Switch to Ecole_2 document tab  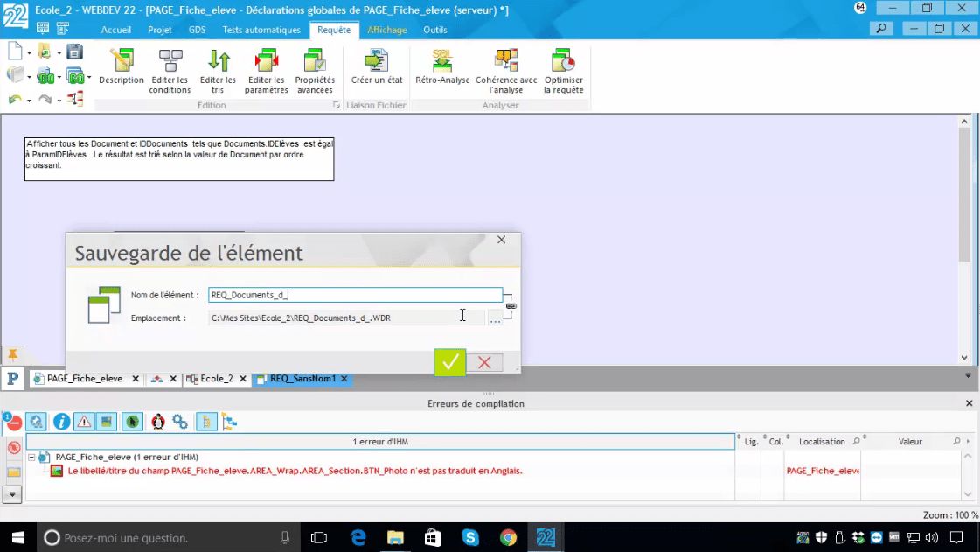216,378
